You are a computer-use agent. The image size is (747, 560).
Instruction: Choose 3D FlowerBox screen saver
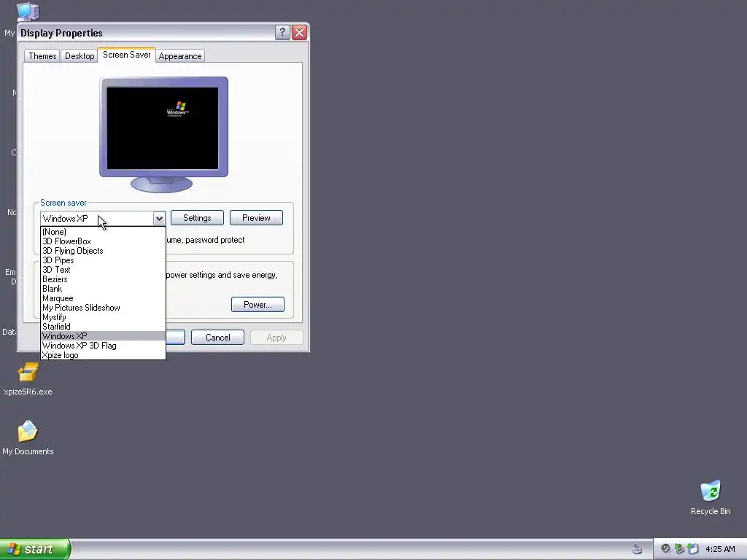click(103, 241)
